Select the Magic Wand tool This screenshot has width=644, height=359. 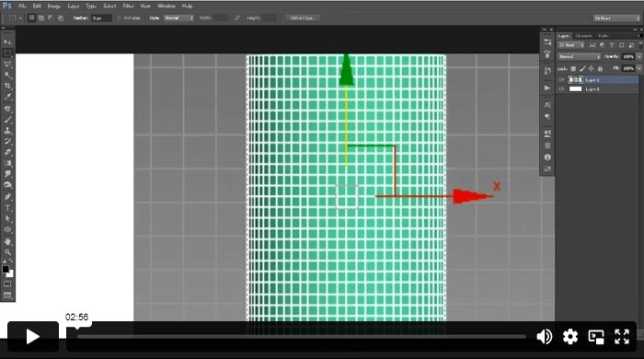(7, 75)
